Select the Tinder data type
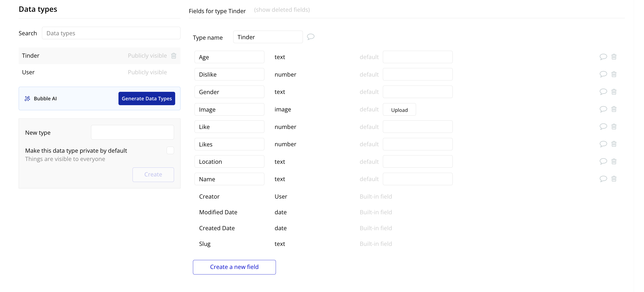 coord(31,56)
